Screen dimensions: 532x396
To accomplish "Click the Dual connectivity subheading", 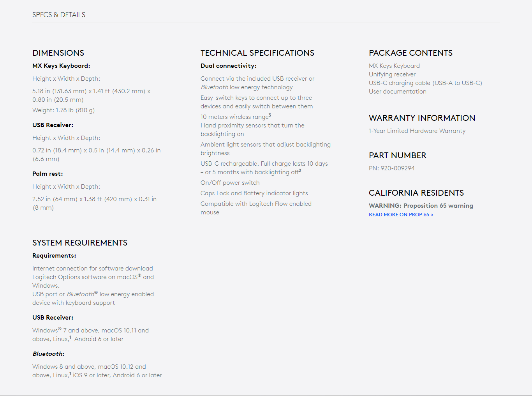I will click(228, 66).
